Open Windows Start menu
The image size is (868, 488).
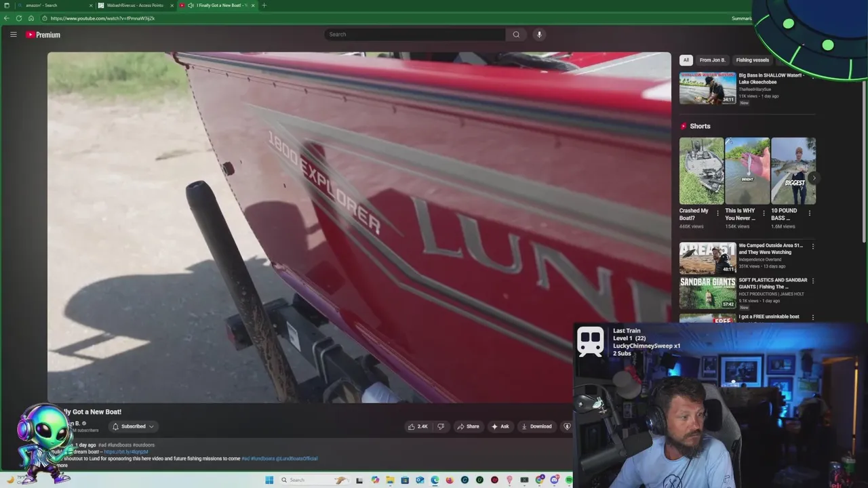pyautogui.click(x=269, y=480)
